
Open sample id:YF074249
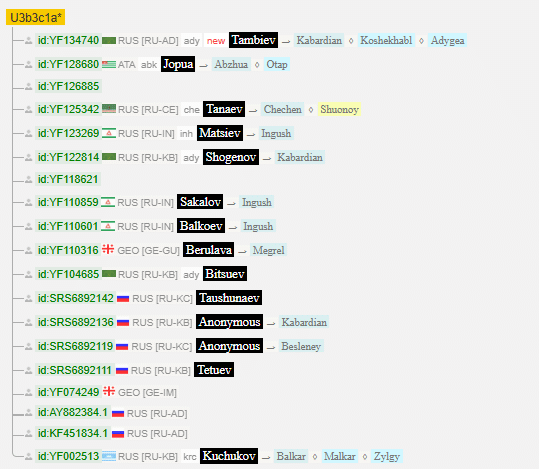click(68, 392)
